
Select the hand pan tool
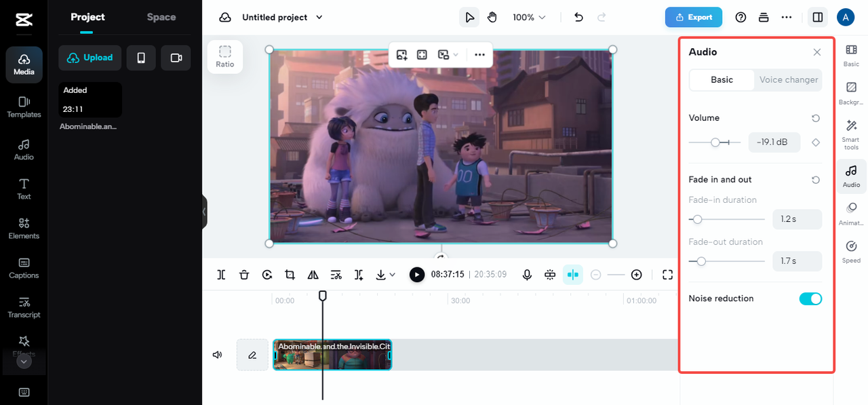pyautogui.click(x=492, y=17)
